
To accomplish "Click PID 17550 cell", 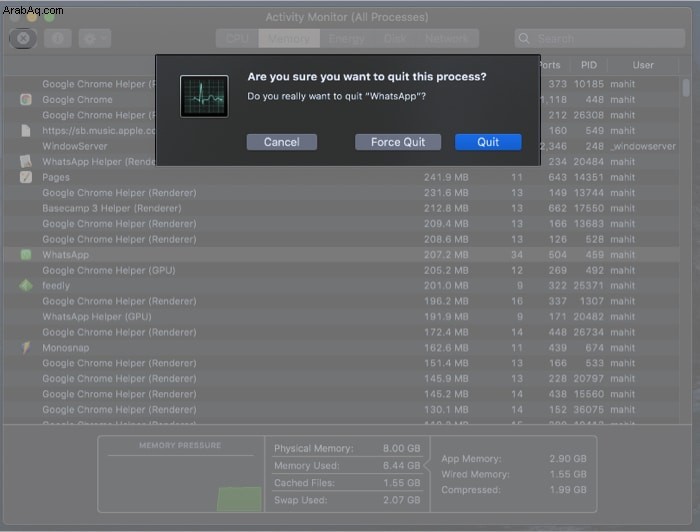I will [588, 208].
